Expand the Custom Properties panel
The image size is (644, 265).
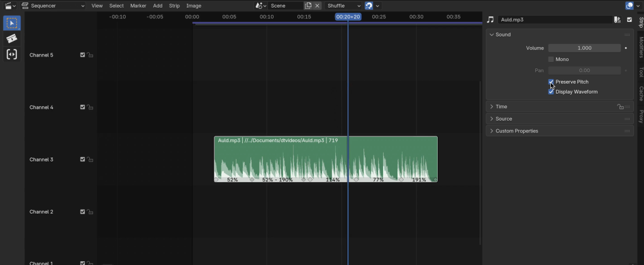click(x=516, y=131)
